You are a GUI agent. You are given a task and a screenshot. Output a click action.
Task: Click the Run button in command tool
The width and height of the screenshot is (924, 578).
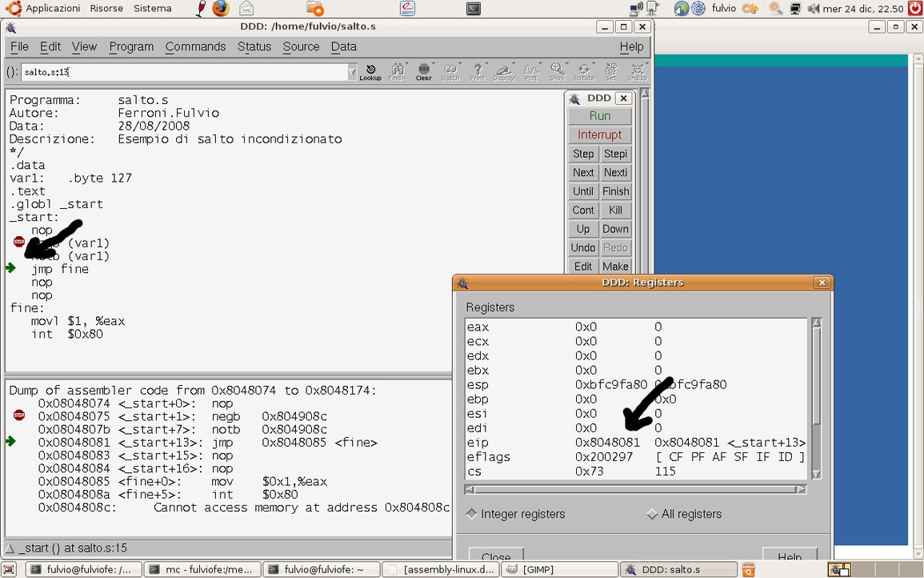tap(600, 116)
